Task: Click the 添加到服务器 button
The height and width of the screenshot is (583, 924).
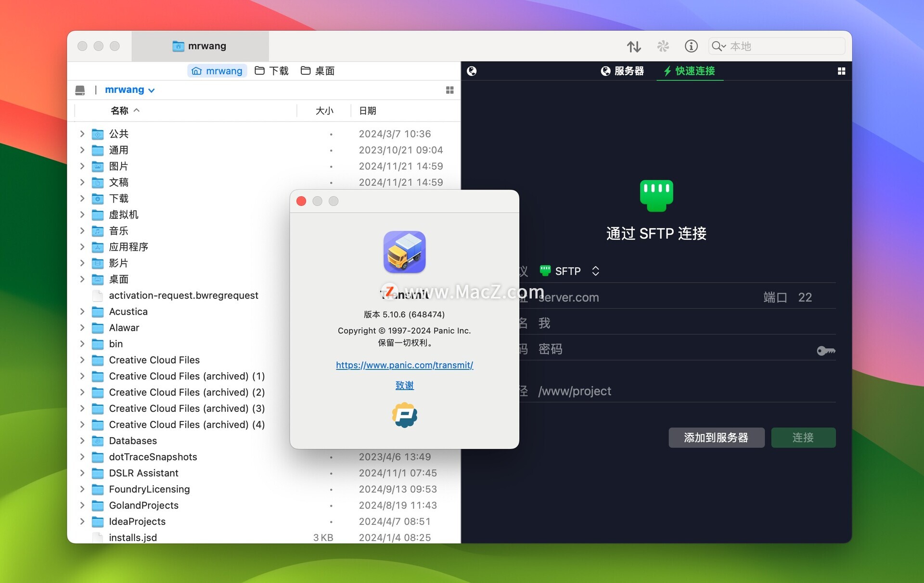Action: tap(716, 437)
